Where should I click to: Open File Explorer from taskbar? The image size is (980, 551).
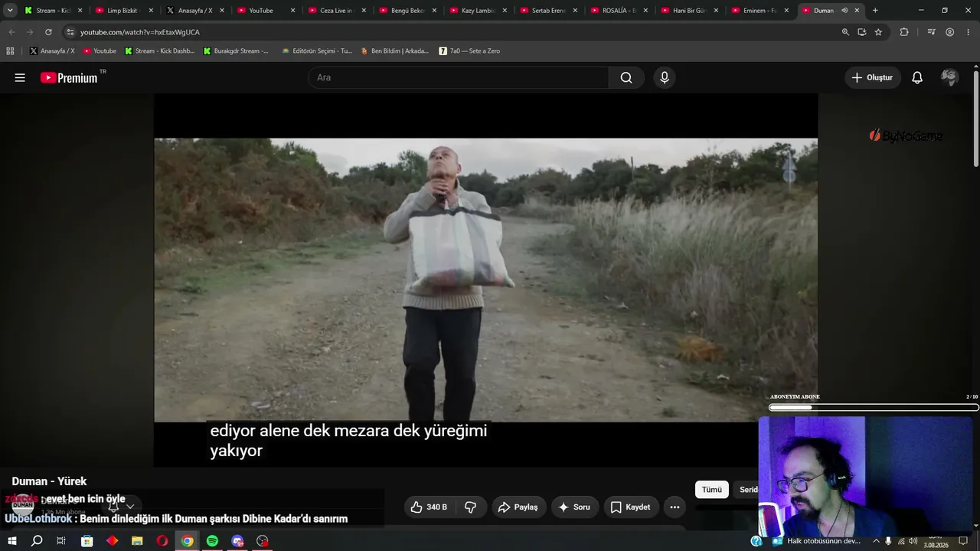click(137, 541)
